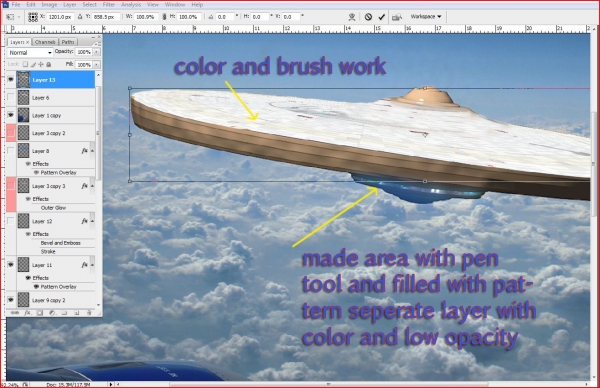Click the rotation angle field
Viewport: 600px width, 388px height.
pos(225,17)
